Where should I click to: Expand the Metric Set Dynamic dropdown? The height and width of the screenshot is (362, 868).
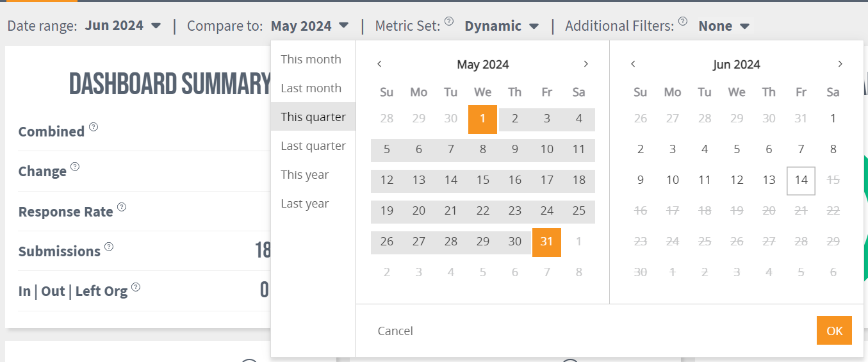pos(502,26)
